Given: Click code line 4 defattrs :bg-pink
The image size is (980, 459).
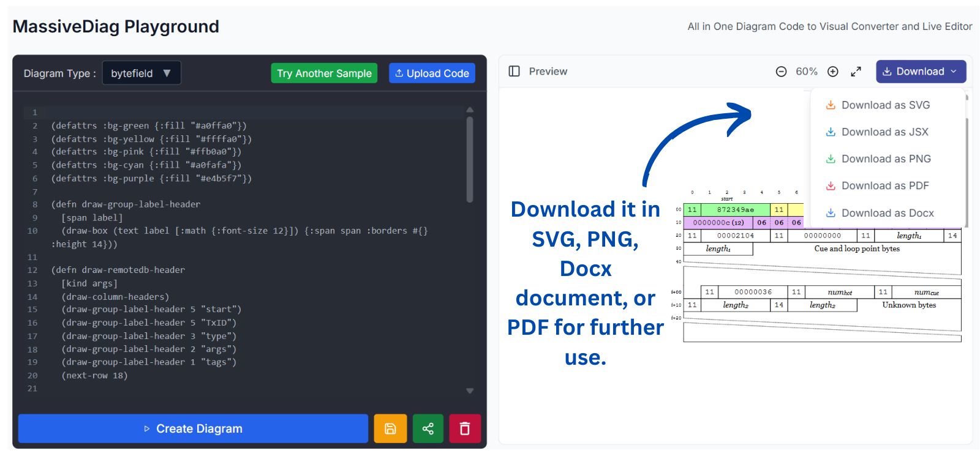Looking at the screenshot, I should (x=146, y=152).
